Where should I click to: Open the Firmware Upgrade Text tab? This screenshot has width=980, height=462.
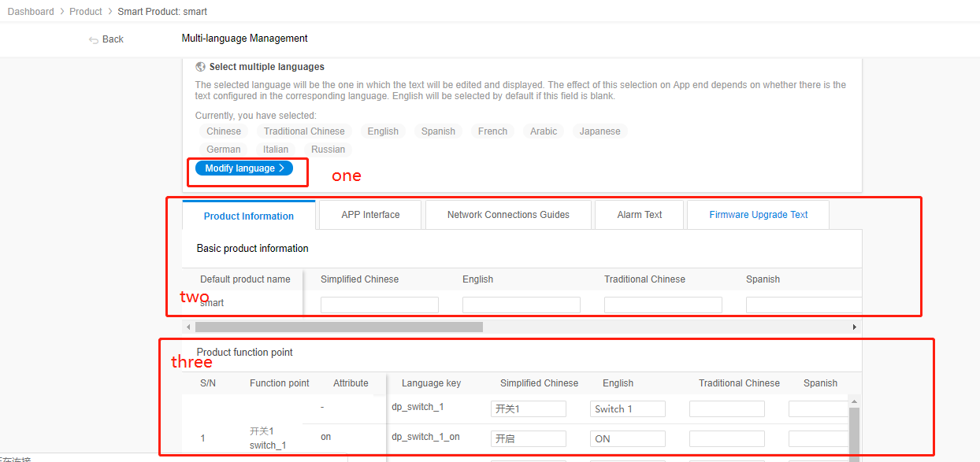coord(758,215)
